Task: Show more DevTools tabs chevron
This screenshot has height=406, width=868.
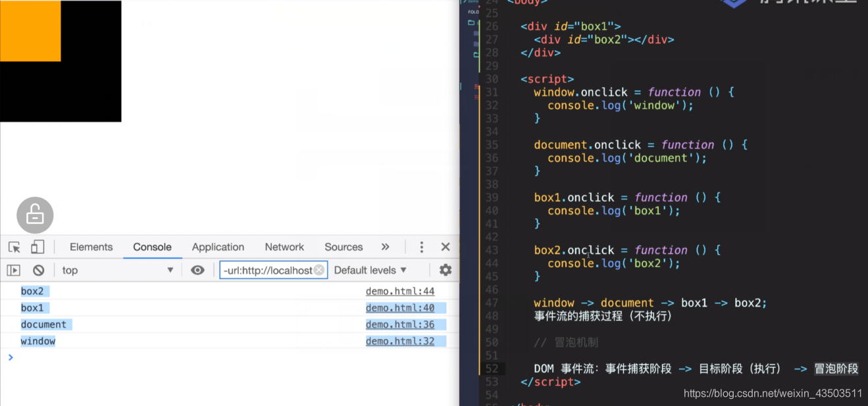Action: 386,247
